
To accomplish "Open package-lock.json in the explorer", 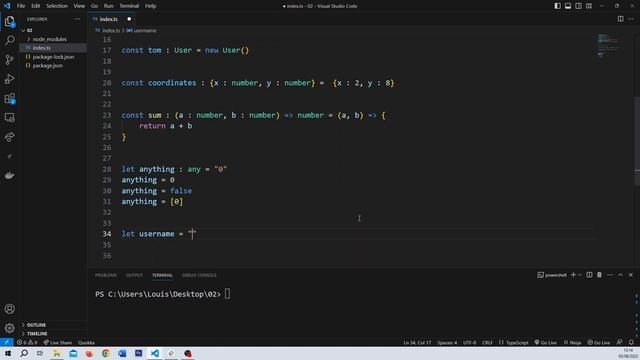I will tap(53, 57).
